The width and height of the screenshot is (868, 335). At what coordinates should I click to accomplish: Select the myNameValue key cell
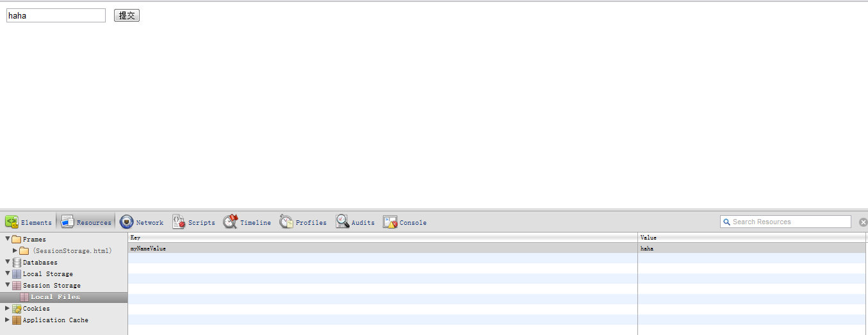383,248
